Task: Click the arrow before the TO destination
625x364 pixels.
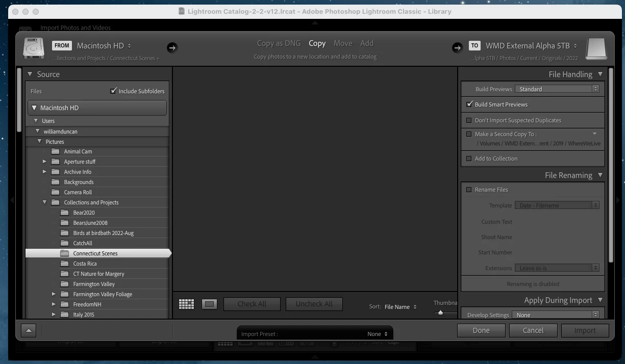Action: [457, 47]
